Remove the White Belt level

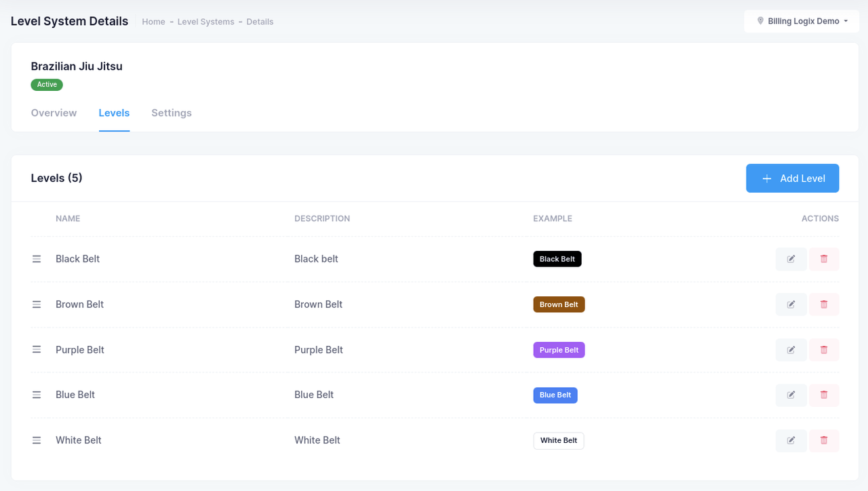click(x=824, y=440)
